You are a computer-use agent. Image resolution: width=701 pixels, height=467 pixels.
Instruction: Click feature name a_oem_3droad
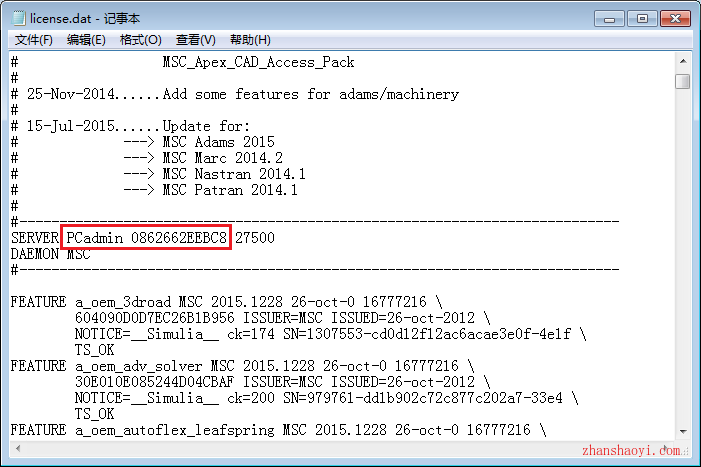pyautogui.click(x=123, y=302)
